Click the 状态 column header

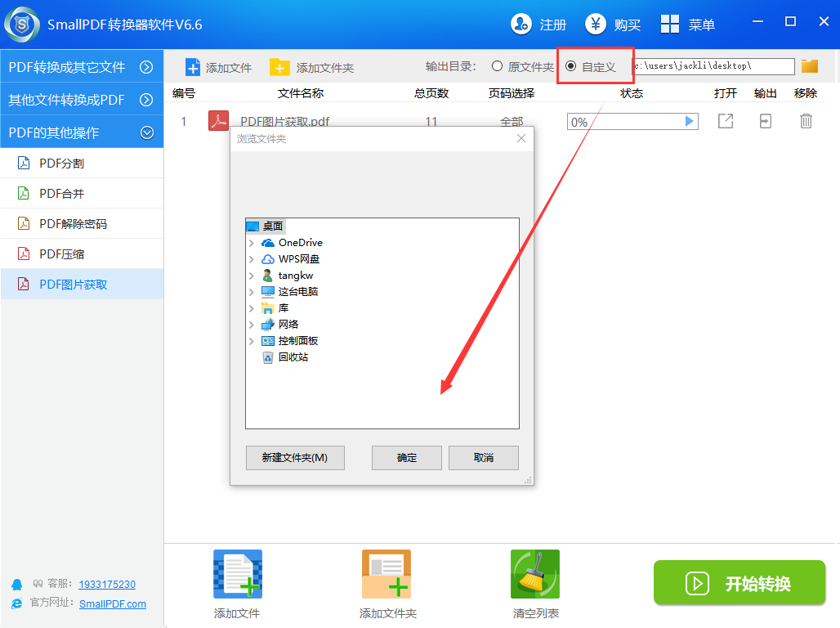click(632, 93)
